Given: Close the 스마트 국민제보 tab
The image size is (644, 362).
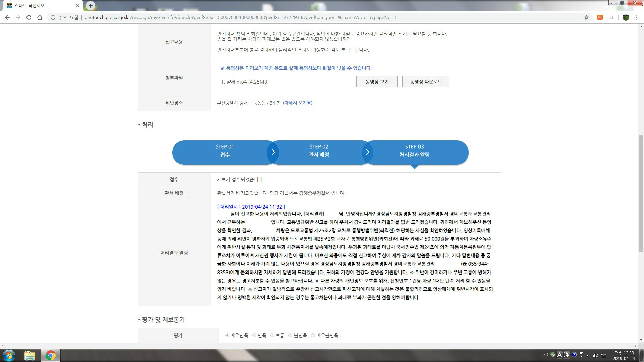Looking at the screenshot, I should tap(78, 6).
